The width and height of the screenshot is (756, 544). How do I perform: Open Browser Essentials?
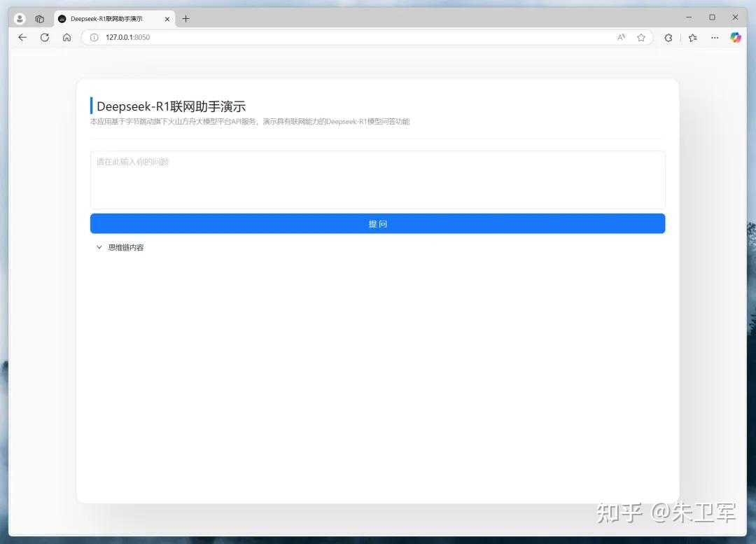668,37
